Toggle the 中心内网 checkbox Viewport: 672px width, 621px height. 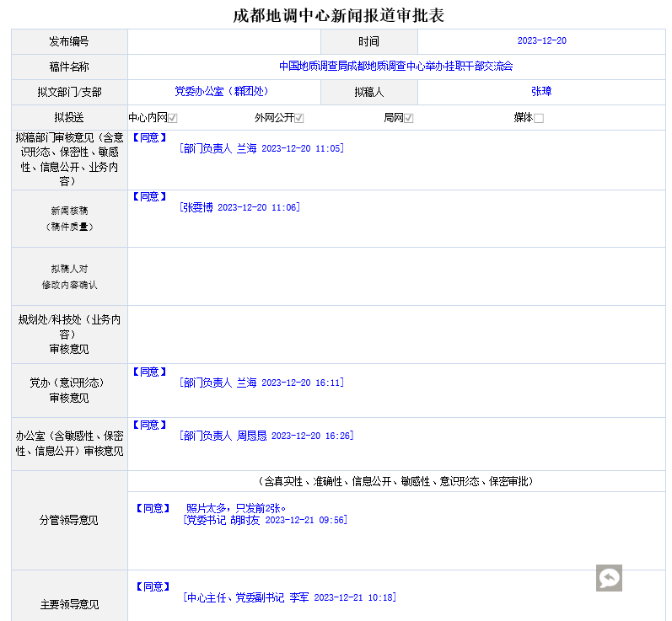172,119
